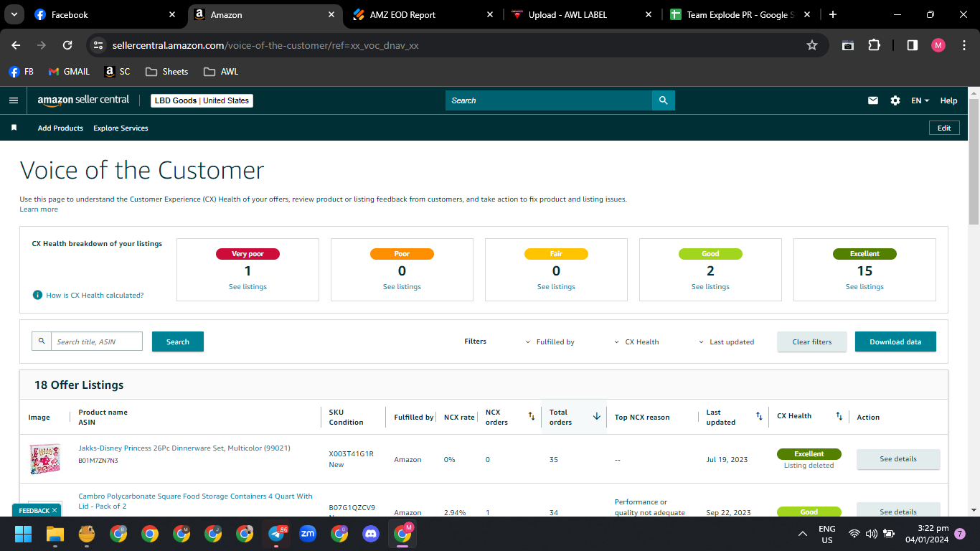Open the Seller Central hamburger menu
Image resolution: width=980 pixels, height=551 pixels.
pos(13,100)
